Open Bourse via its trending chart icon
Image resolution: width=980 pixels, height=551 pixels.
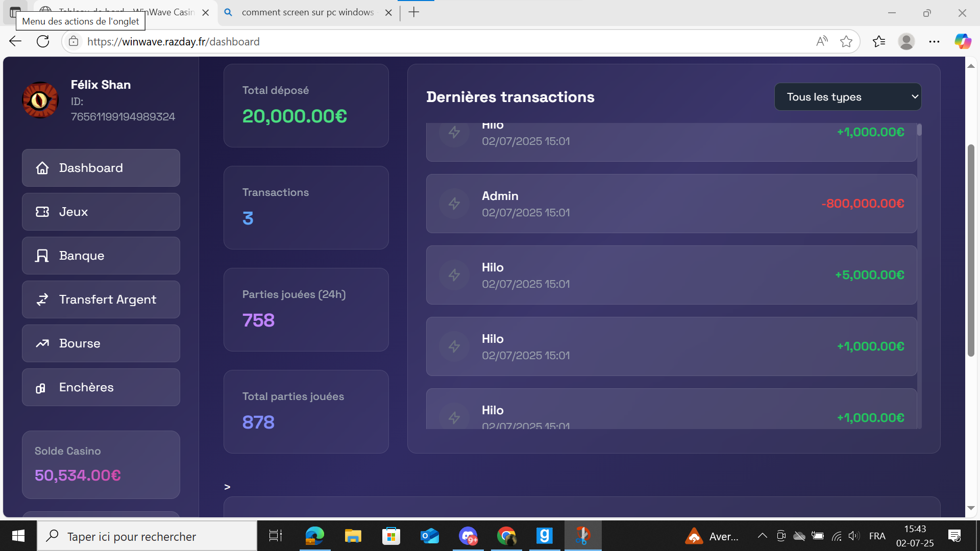(x=42, y=343)
